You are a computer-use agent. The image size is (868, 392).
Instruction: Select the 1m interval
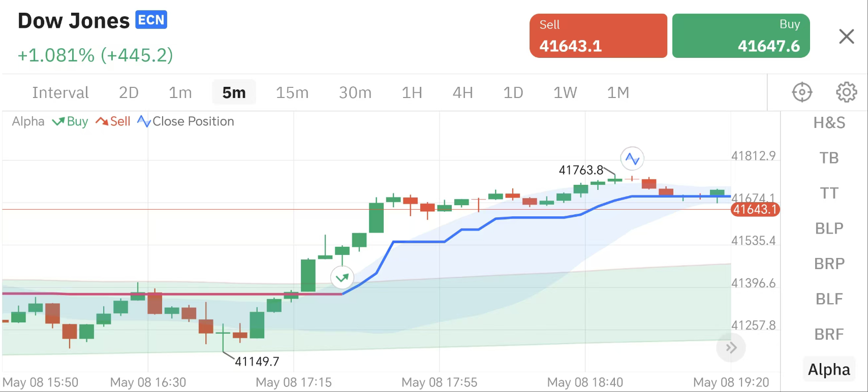180,92
